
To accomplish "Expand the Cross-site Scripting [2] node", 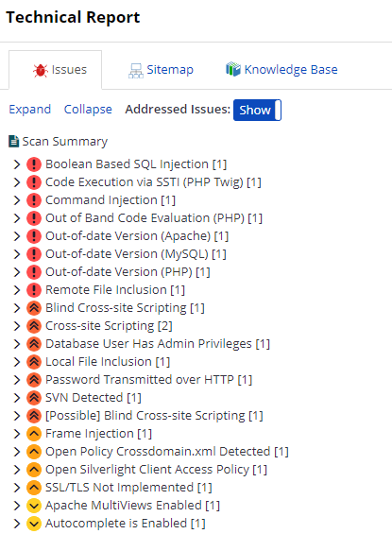I will pyautogui.click(x=17, y=326).
